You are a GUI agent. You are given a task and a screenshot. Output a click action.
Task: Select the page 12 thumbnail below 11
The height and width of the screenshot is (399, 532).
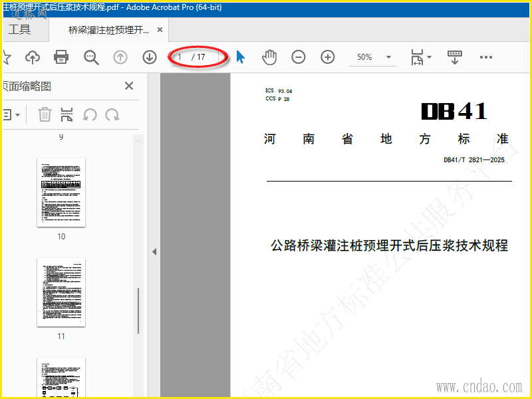[61, 377]
